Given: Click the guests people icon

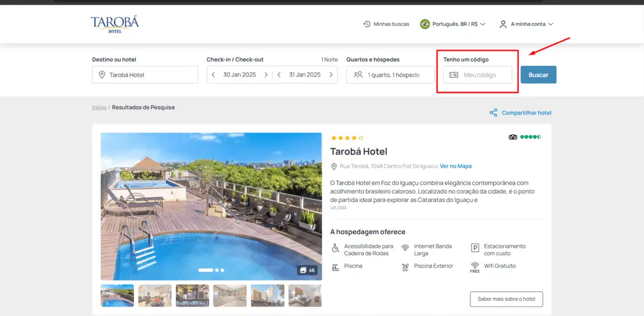Looking at the screenshot, I should tap(358, 75).
